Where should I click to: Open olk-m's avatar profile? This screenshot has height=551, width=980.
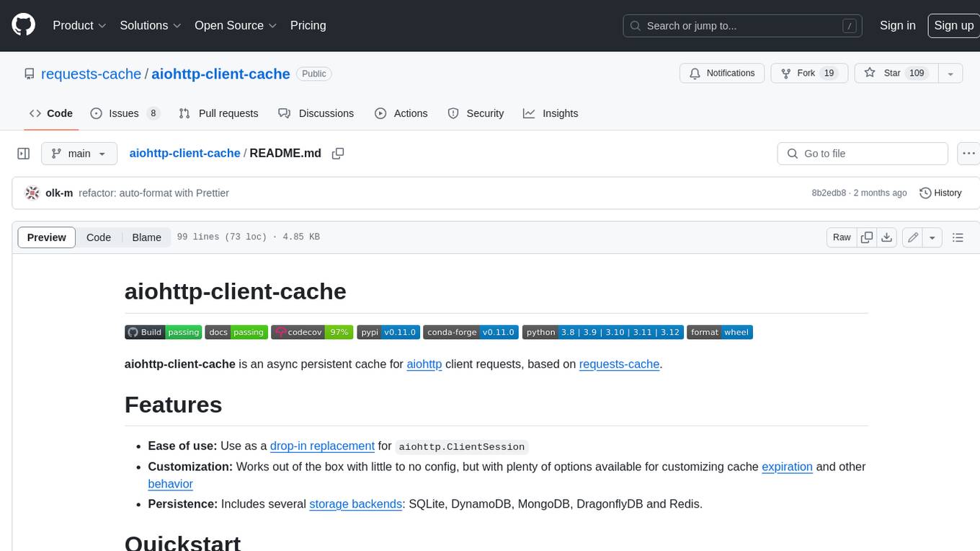pos(32,193)
